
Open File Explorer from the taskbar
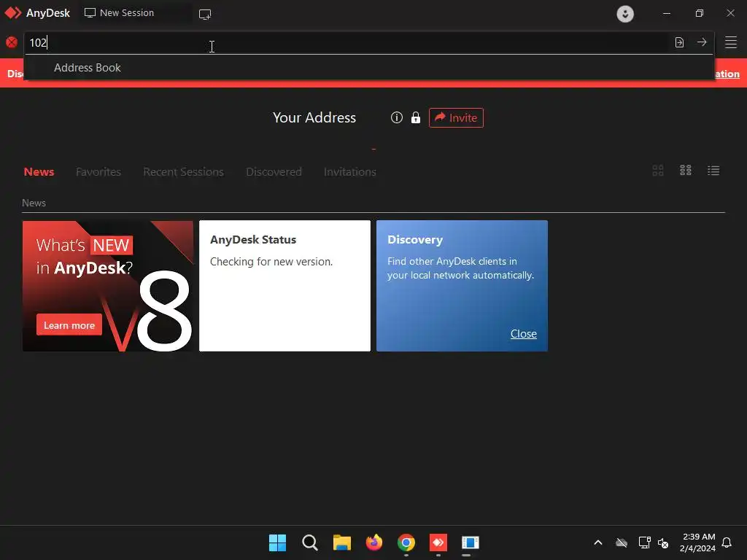tap(341, 542)
